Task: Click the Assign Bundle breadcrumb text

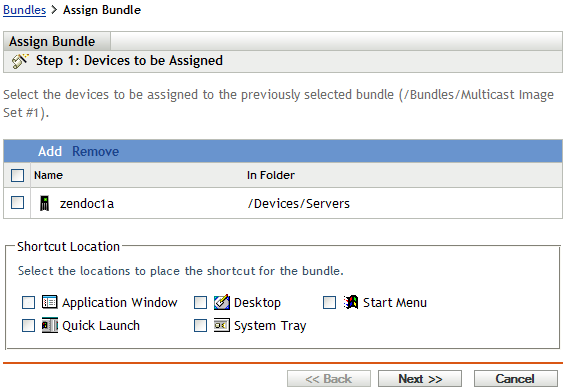Action: tap(102, 10)
